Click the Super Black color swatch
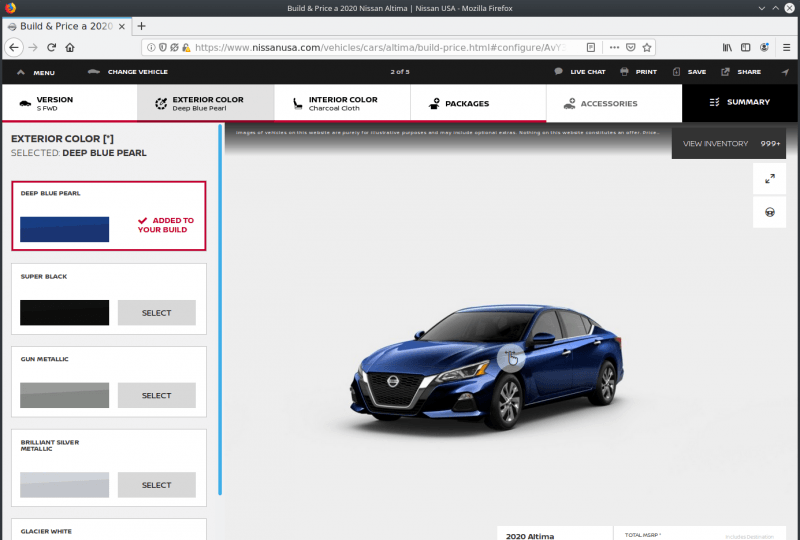The height and width of the screenshot is (540, 800). click(64, 312)
